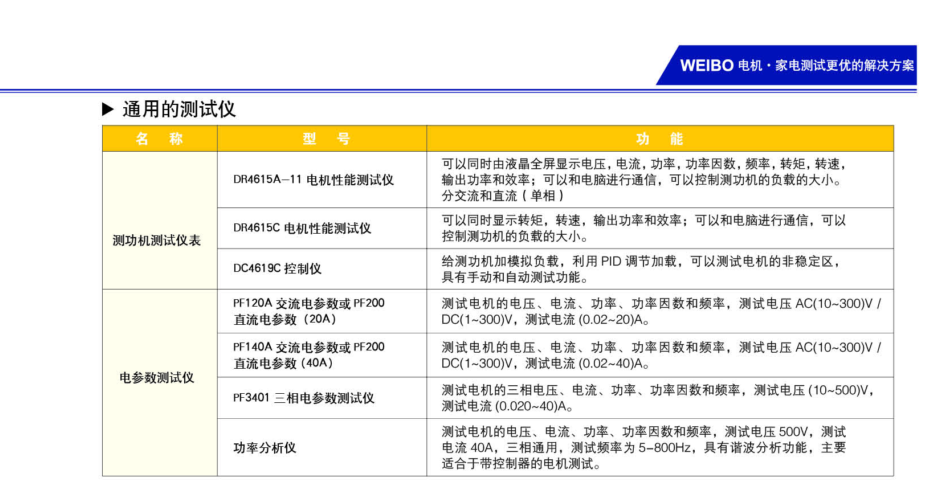Click the function text with 测试电流 (0.02~40)A

661,355
